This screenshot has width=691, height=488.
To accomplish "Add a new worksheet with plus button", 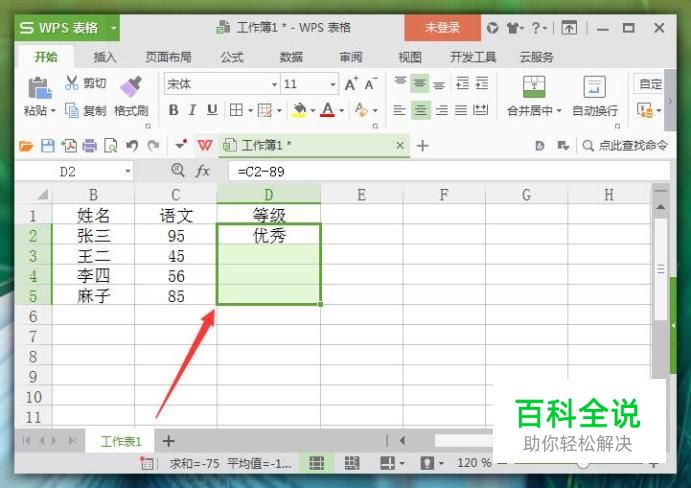I will coord(168,441).
